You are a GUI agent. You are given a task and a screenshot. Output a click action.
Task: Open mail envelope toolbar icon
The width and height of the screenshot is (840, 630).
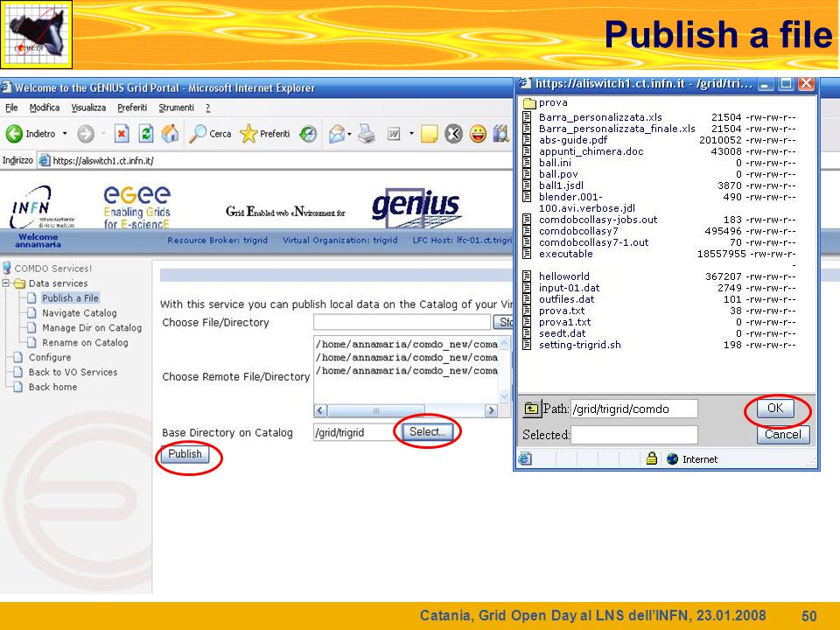[336, 133]
